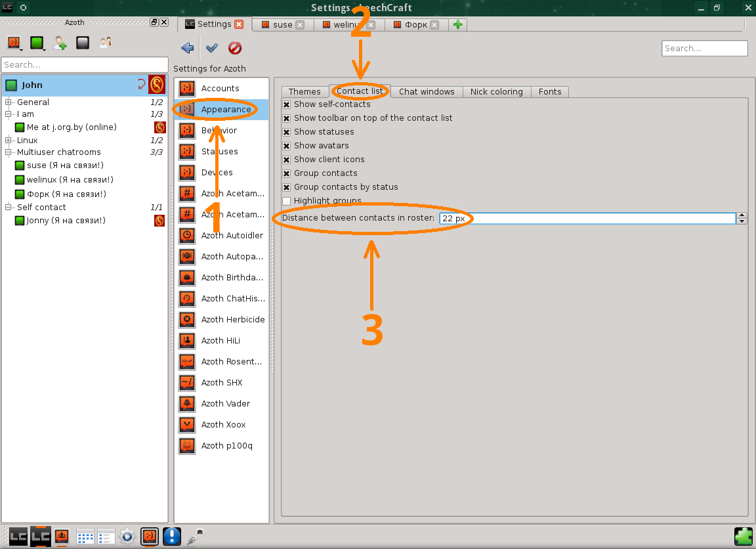The image size is (756, 549).
Task: Switch to the Themes tab
Action: (x=304, y=92)
